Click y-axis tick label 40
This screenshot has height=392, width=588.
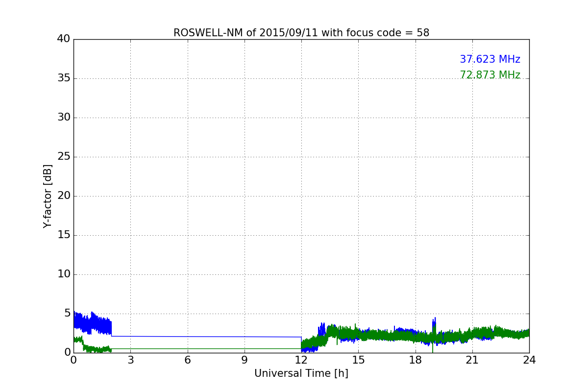[x=64, y=39]
